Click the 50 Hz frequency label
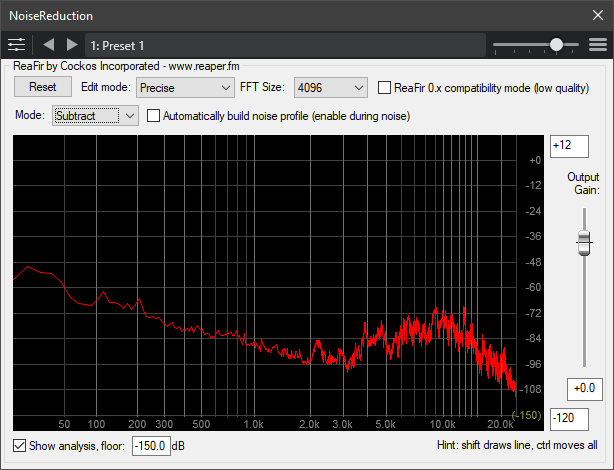 pos(64,424)
